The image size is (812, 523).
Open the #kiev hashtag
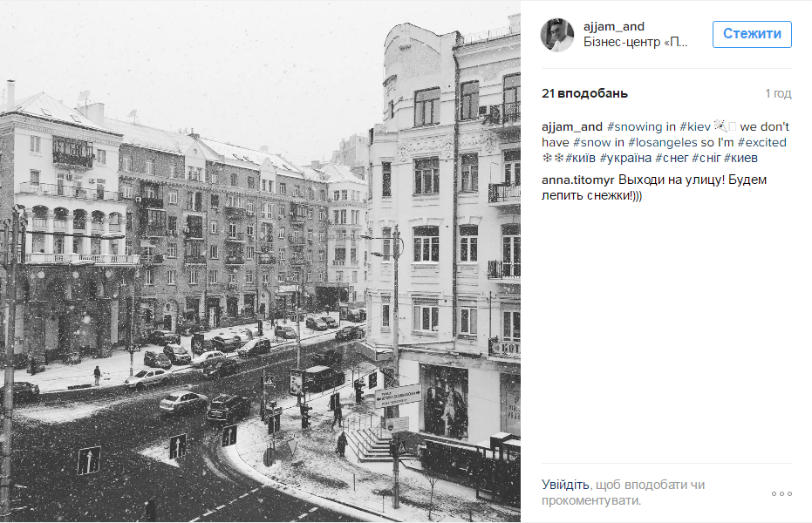point(695,126)
